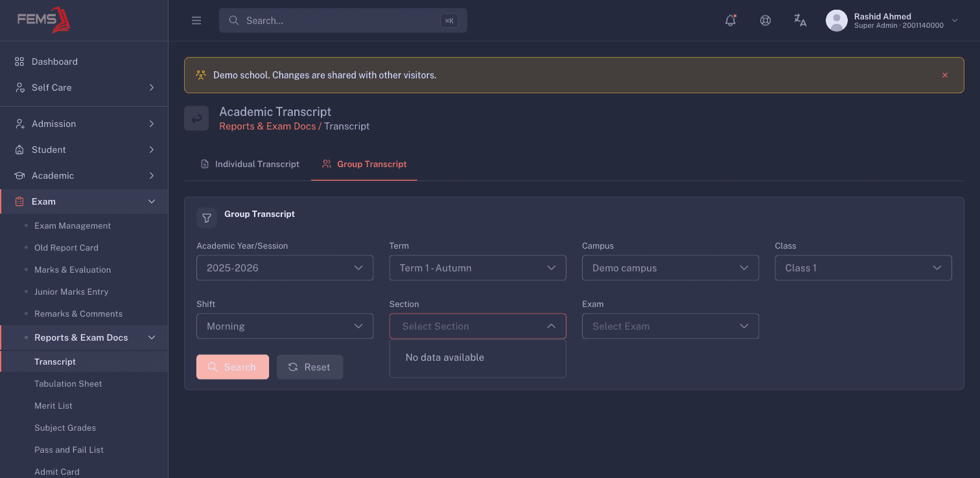Select the Group Transcript tab
The height and width of the screenshot is (478, 980).
coord(364,165)
